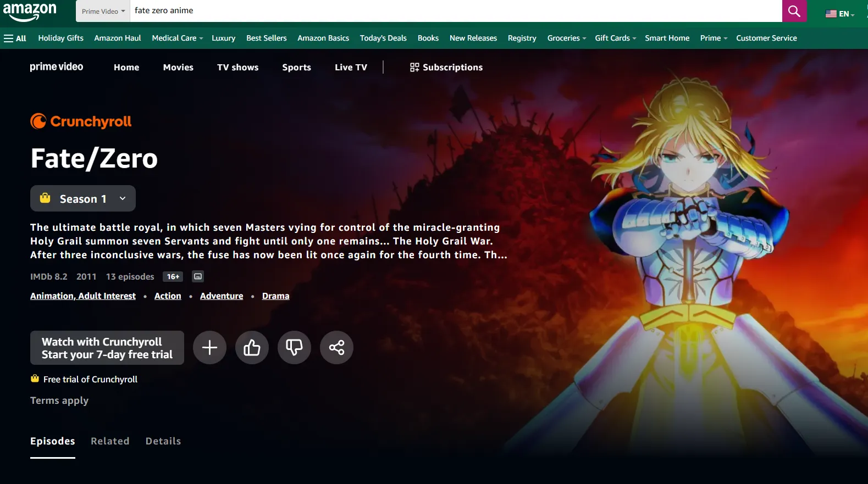868x484 pixels.
Task: Click the magnifying glass search button
Action: point(794,11)
